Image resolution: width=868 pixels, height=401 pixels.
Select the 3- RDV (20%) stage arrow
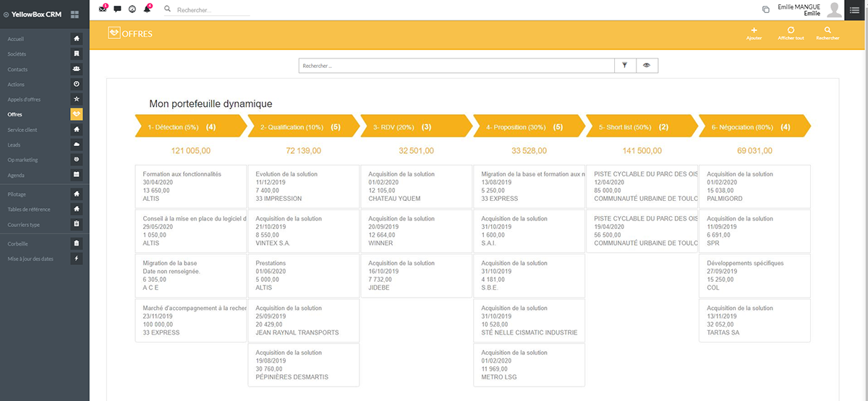pos(417,126)
